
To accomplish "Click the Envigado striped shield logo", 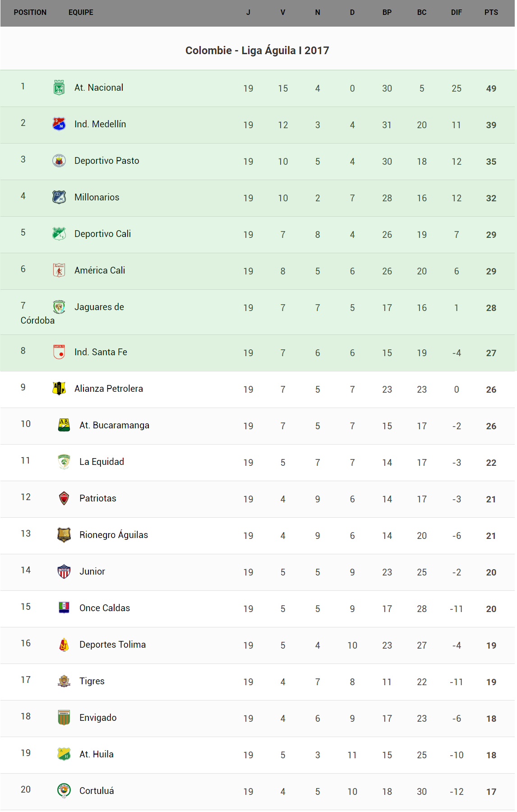I will (x=64, y=718).
